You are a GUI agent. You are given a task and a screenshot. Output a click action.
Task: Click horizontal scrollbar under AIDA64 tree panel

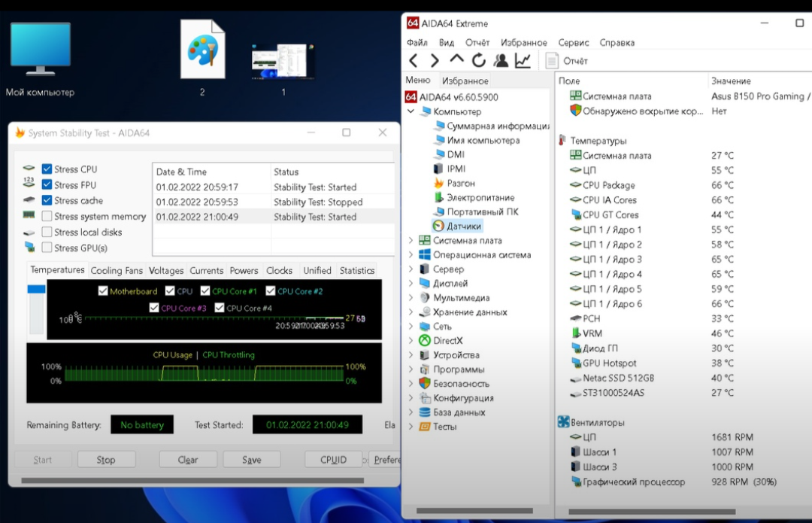(474, 510)
